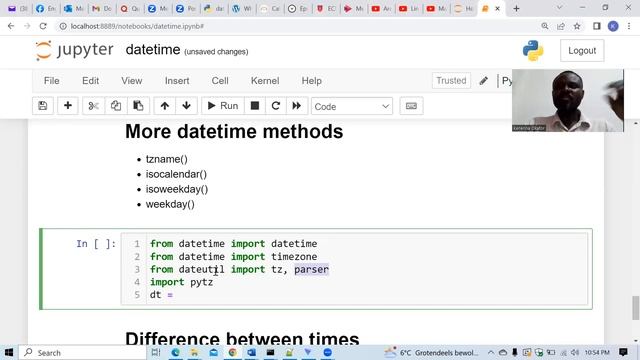Copy selected cells icon
The width and height of the screenshot is (640, 360).
116,106
